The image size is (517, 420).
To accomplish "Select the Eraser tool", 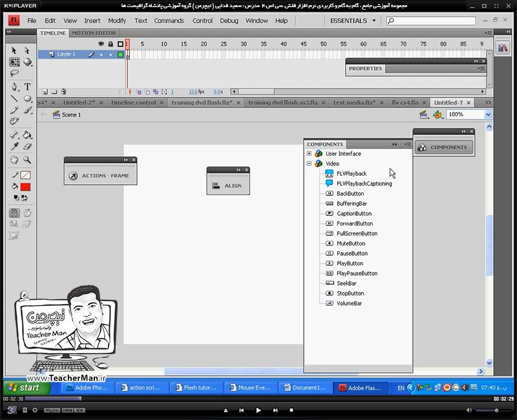I will 28,147.
